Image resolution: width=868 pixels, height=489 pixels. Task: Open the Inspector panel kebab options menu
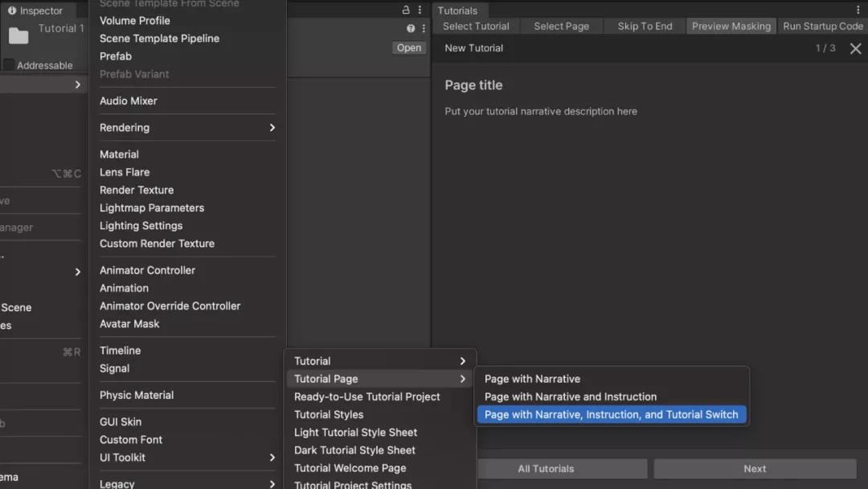pyautogui.click(x=420, y=10)
